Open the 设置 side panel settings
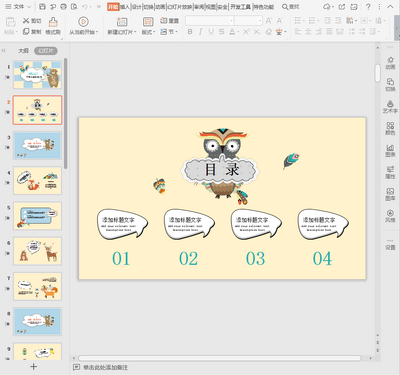Viewport: 400px width, 375px height. (390, 244)
